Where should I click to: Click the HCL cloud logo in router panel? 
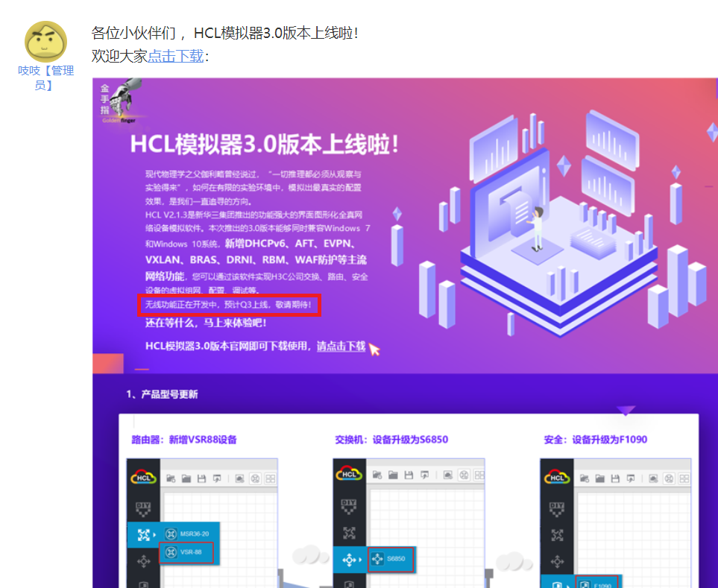(143, 477)
